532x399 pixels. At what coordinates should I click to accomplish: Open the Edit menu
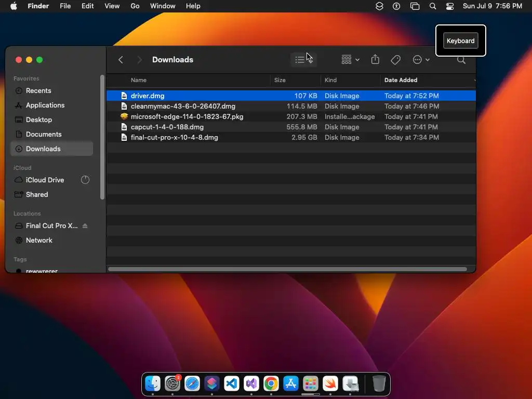point(87,6)
